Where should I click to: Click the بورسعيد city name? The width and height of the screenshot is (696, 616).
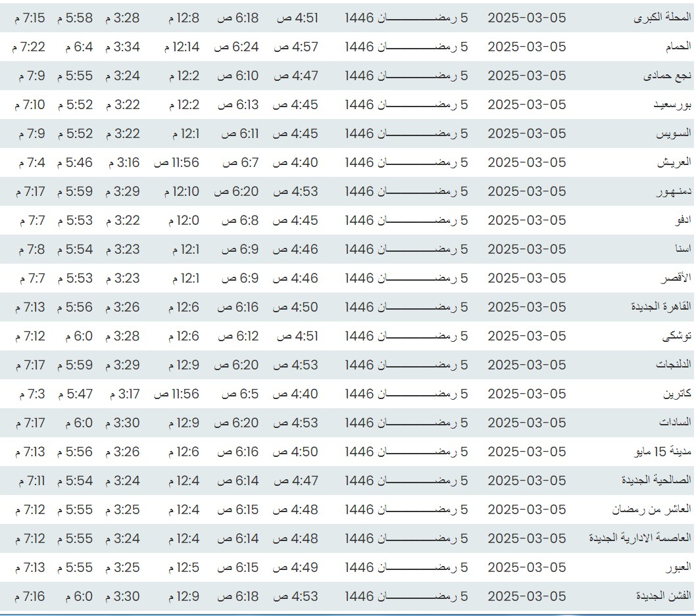pos(672,105)
